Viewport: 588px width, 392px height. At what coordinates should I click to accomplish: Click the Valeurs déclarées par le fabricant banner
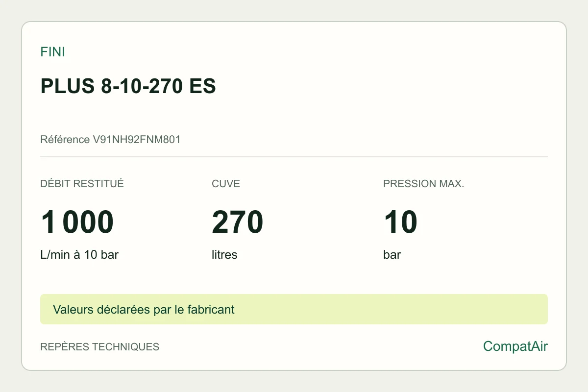(294, 309)
